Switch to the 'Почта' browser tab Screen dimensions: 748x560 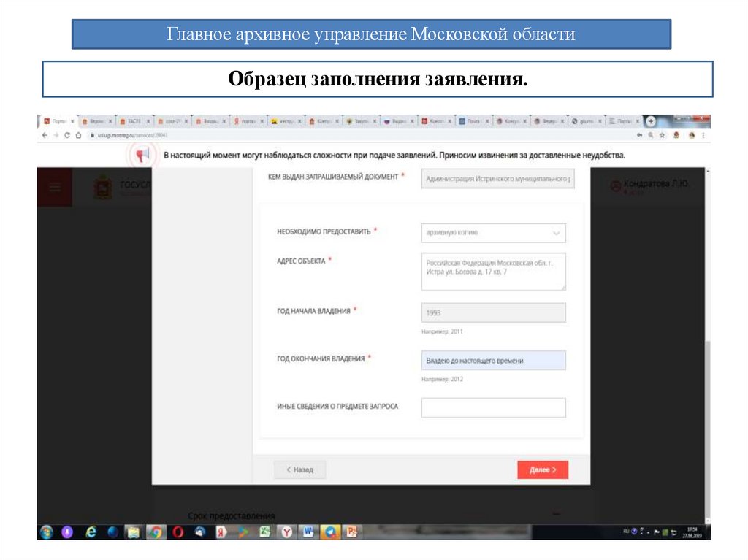coord(473,122)
